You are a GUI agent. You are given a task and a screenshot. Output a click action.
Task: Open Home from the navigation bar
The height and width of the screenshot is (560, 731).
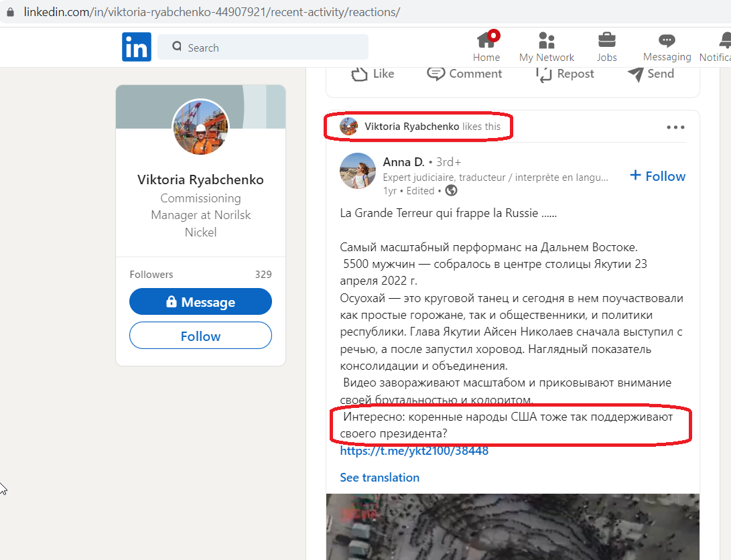tap(486, 47)
